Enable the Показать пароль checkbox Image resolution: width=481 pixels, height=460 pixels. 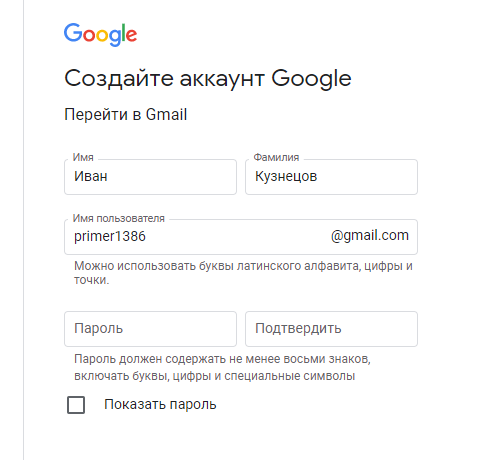[76, 405]
